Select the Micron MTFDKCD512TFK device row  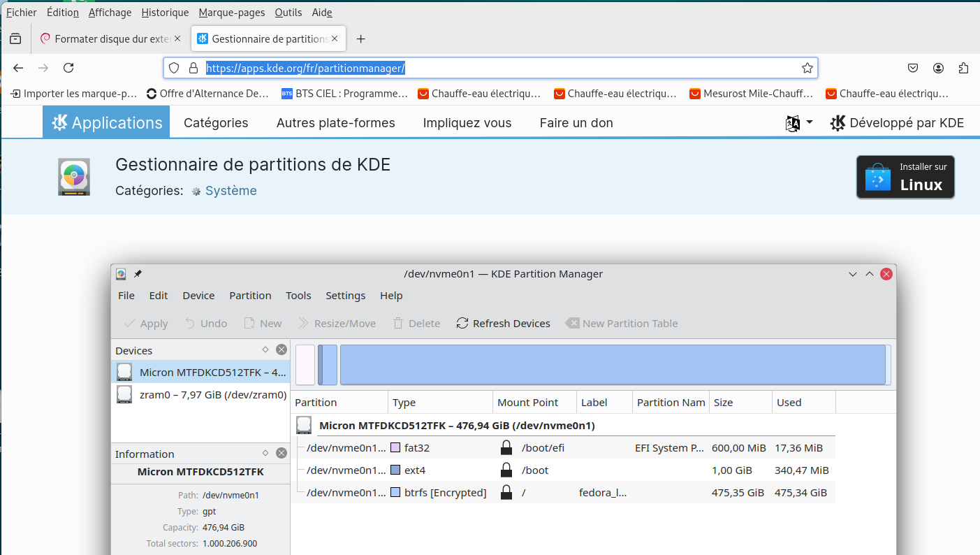tap(200, 372)
